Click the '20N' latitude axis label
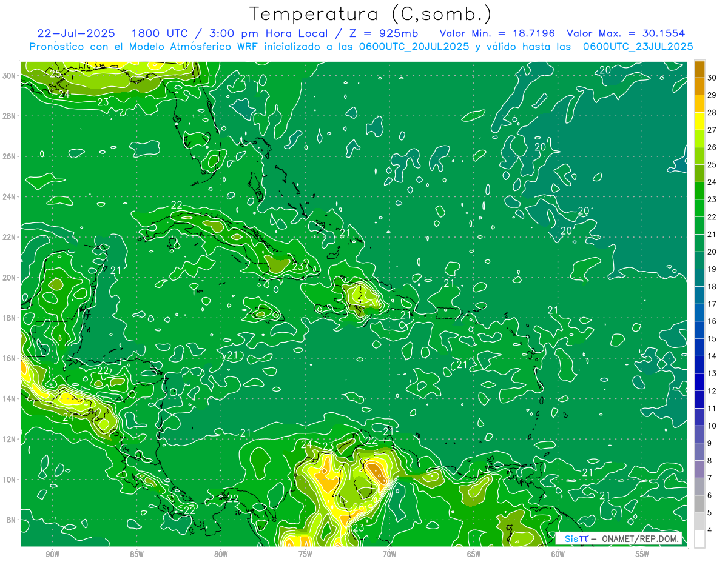The image size is (728, 562). (x=10, y=278)
